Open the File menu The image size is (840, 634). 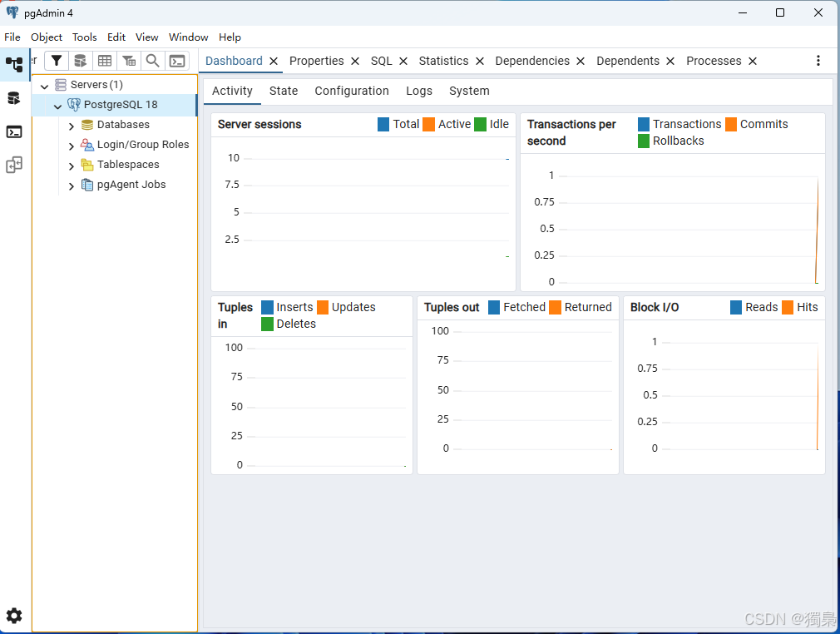pos(12,37)
